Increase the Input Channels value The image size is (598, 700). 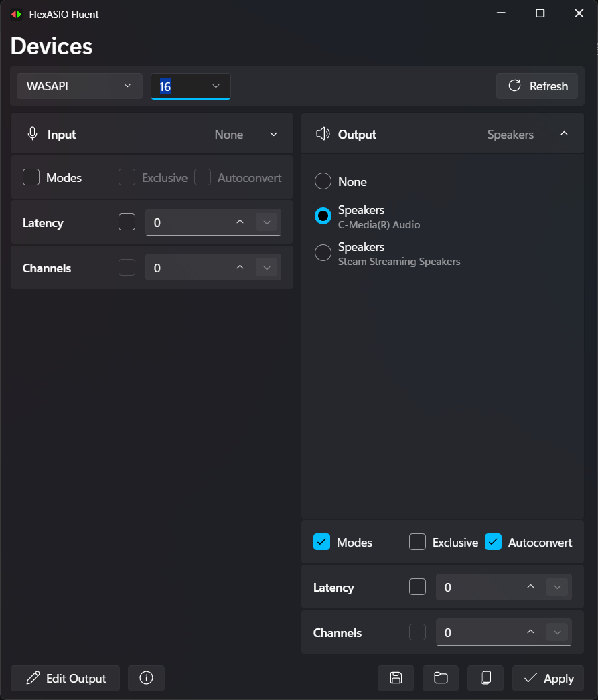240,268
